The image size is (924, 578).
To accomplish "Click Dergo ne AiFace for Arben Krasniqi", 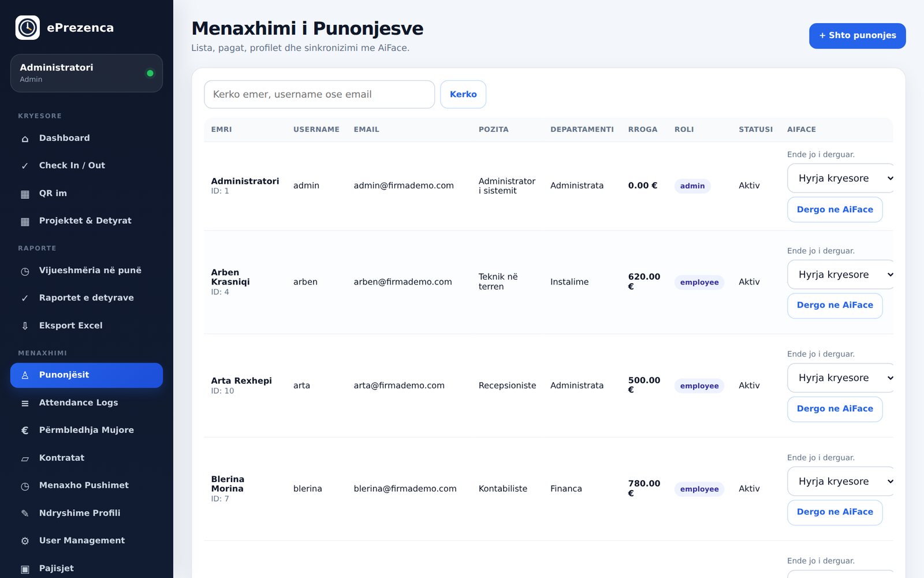I will point(835,305).
